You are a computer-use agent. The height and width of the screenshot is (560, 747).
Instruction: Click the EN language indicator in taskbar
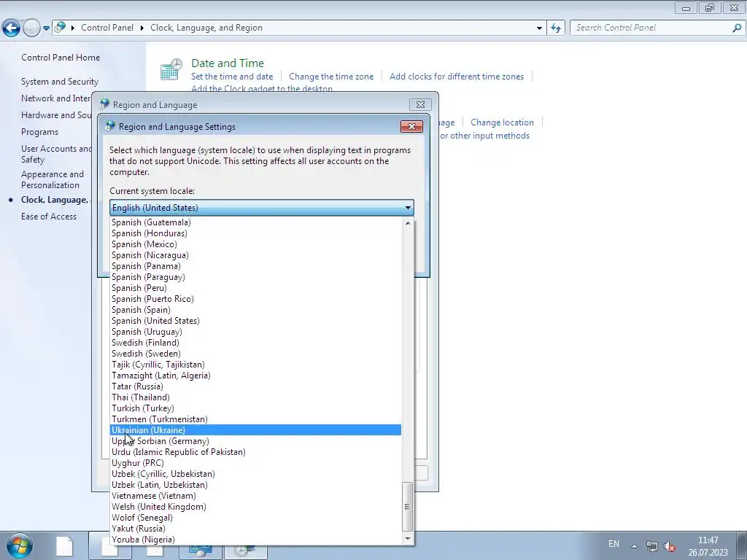pos(614,544)
